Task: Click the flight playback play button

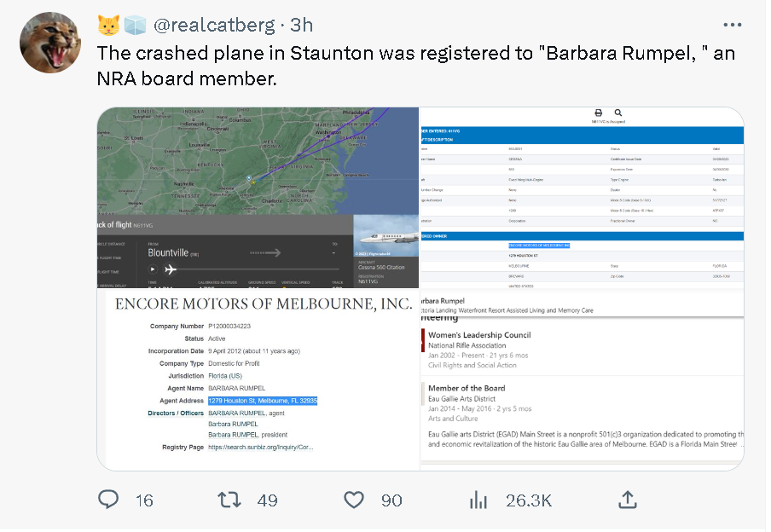Action: [153, 269]
